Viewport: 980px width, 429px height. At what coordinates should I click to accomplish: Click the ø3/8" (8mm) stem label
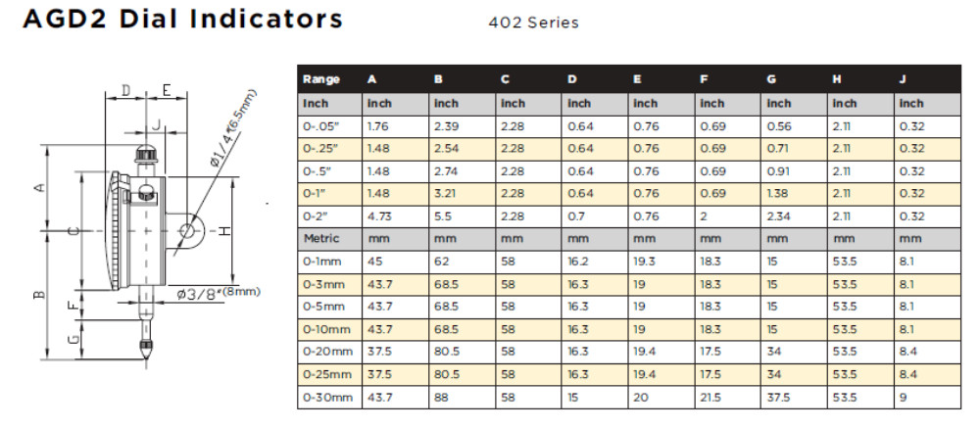tap(218, 292)
